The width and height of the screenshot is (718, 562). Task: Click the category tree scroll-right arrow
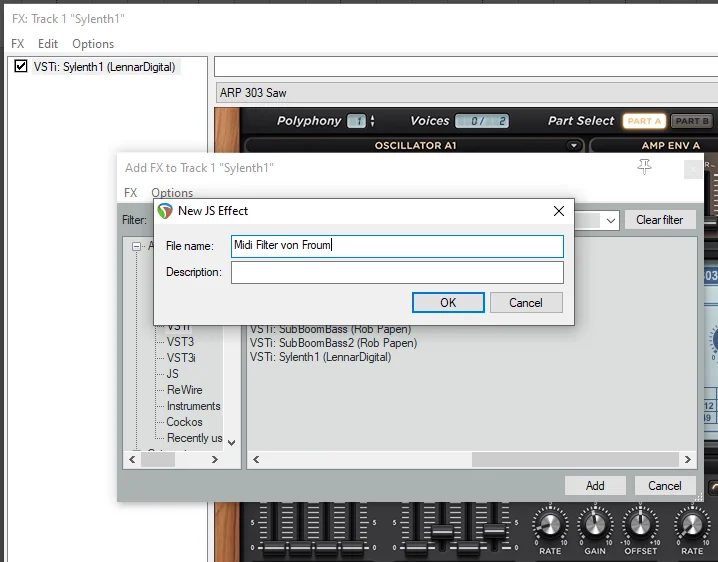pyautogui.click(x=215, y=459)
